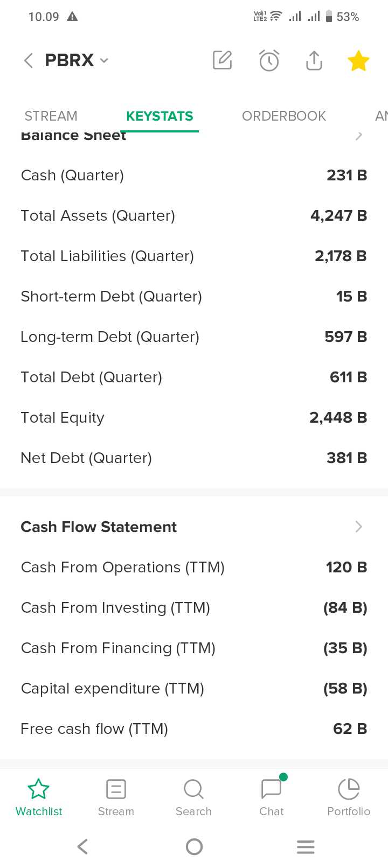Select the KEYSTATS tab
This screenshot has width=388, height=868.
click(x=160, y=116)
